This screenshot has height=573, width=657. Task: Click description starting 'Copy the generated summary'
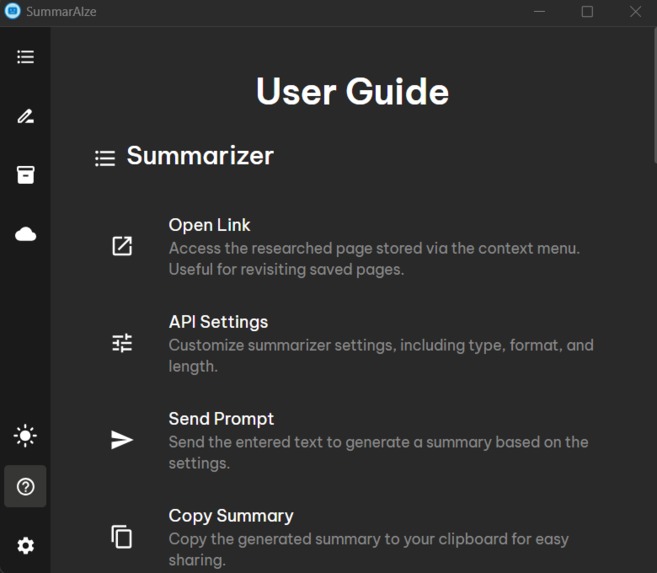369,550
